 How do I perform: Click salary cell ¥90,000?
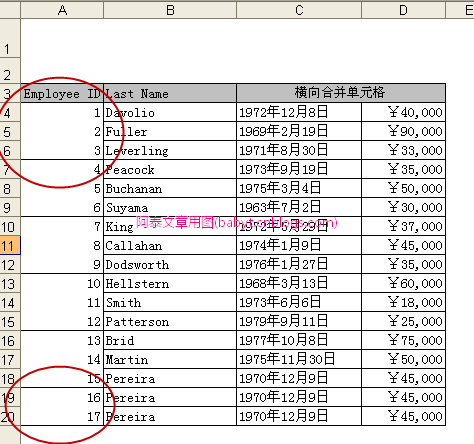coord(403,131)
